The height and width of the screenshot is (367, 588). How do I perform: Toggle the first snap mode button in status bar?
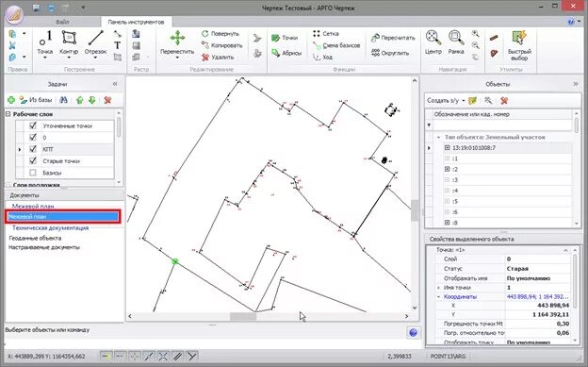(106, 356)
